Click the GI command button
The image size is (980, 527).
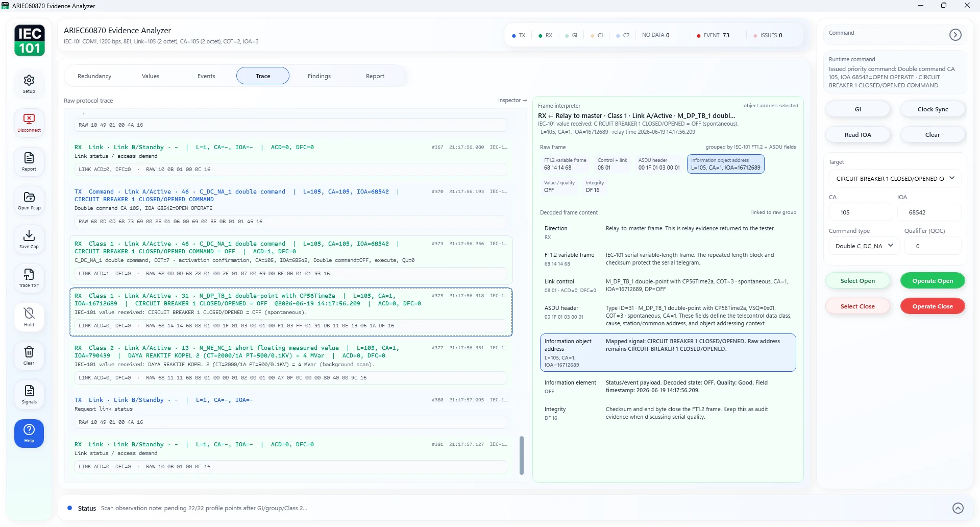click(858, 109)
